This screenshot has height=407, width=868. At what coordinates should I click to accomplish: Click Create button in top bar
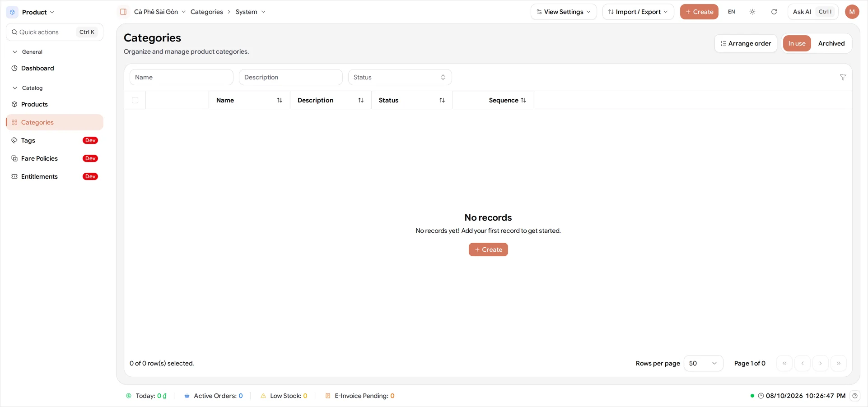point(699,12)
